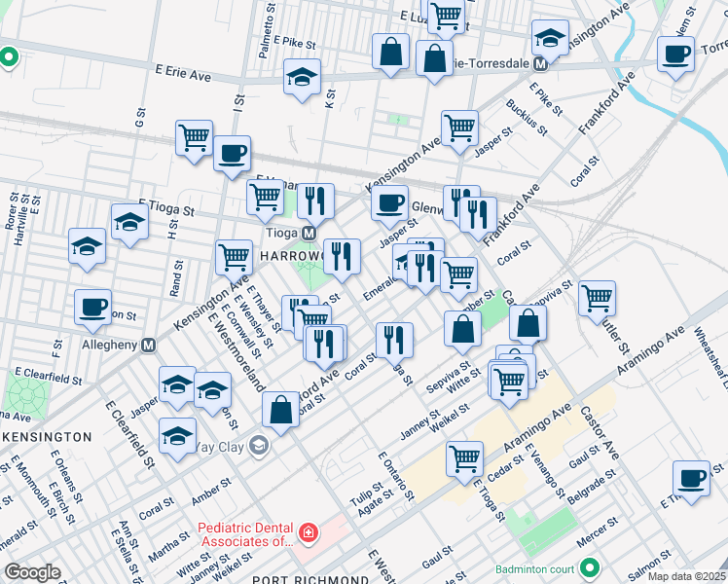This screenshot has height=584, width=728.
Task: Select the Allegheny station label
Action: (x=110, y=345)
